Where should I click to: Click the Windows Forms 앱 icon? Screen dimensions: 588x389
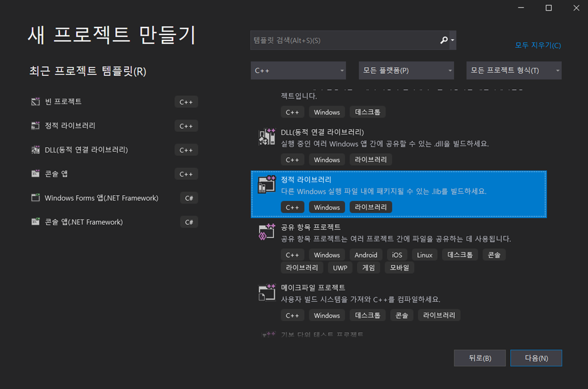pyautogui.click(x=35, y=197)
